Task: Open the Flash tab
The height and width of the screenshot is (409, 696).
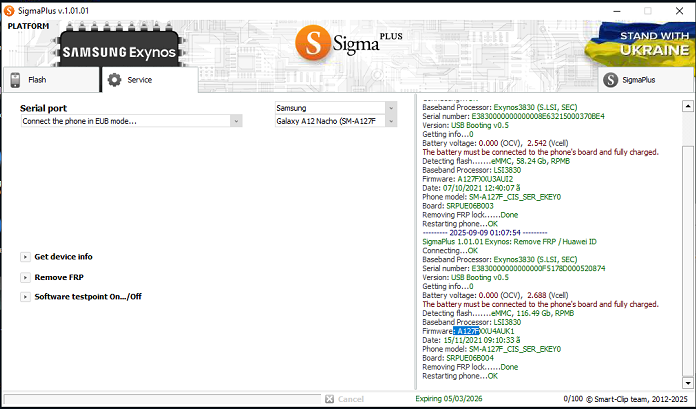Action: [51, 80]
